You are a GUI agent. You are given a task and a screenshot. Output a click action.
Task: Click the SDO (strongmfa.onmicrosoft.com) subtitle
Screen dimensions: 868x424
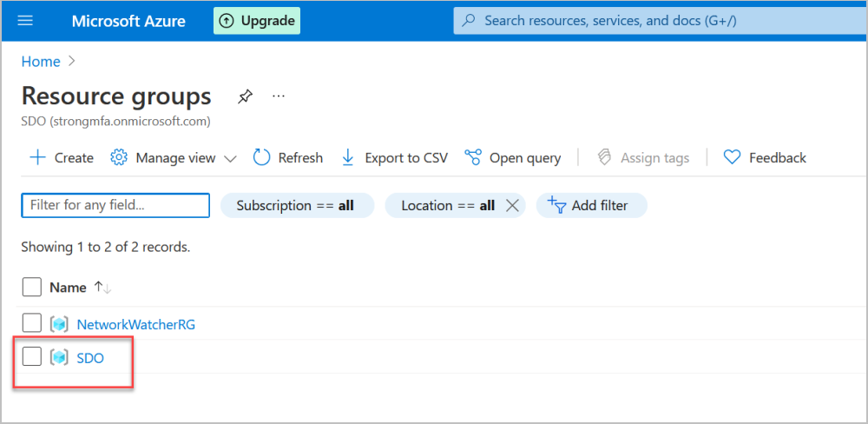click(x=115, y=122)
